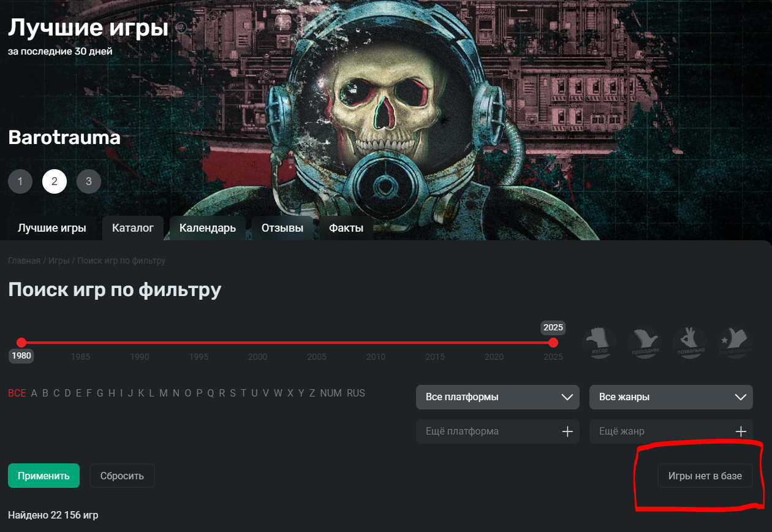Filter games by letter 'P'
The height and width of the screenshot is (532, 772).
(199, 393)
